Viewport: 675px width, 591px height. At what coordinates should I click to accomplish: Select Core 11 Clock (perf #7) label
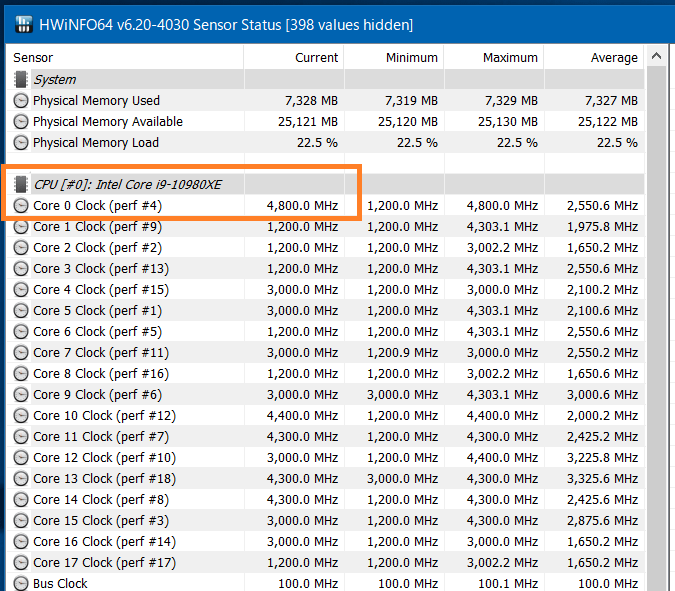(x=101, y=436)
